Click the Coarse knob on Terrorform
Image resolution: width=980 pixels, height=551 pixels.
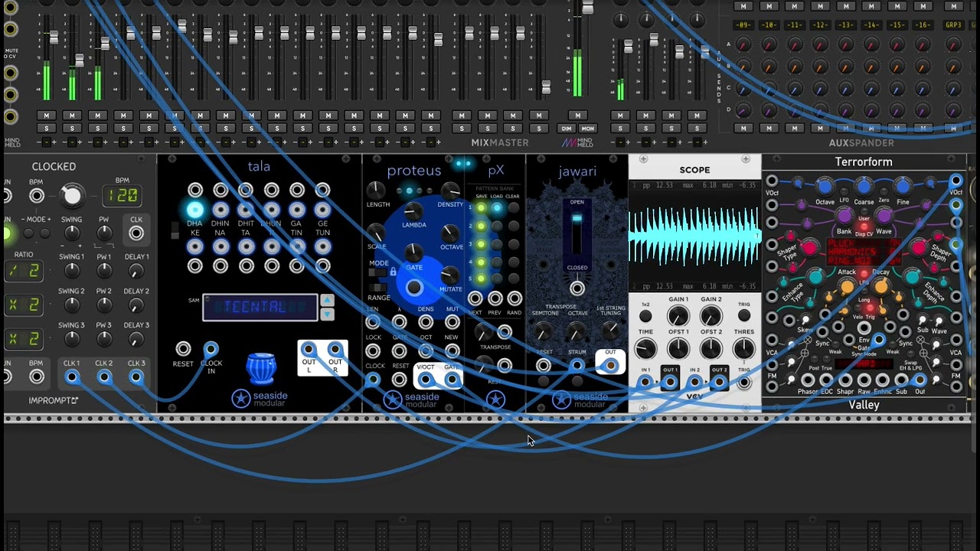pyautogui.click(x=864, y=187)
